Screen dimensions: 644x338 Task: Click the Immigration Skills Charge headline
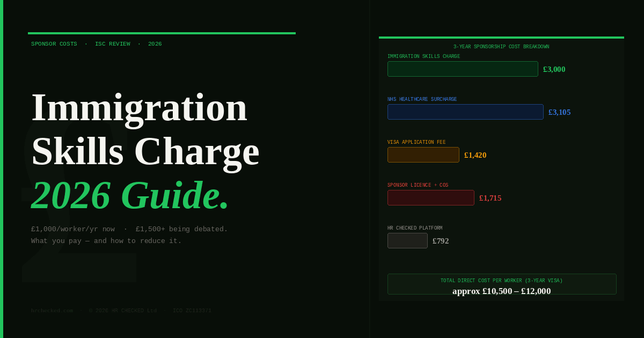tap(145, 129)
